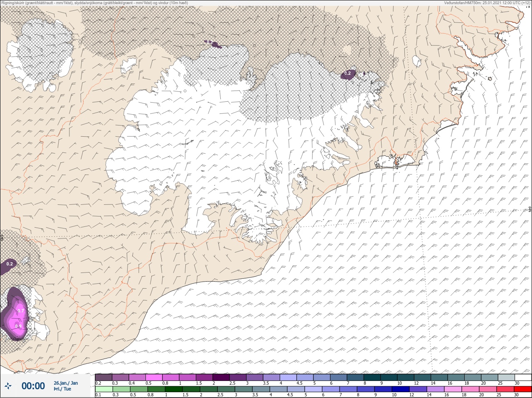This screenshot has width=532, height=398.
Task: Click the 00:00 forecast time display
Action: 33,386
